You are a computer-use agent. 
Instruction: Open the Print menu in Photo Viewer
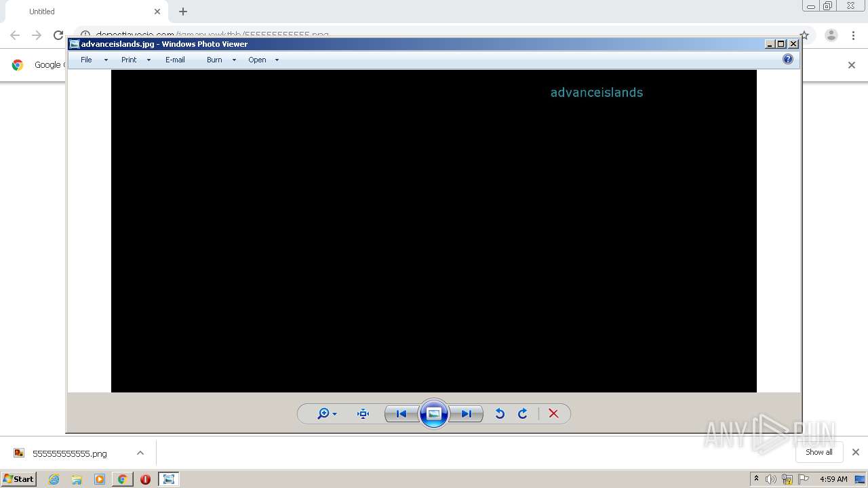(x=129, y=60)
